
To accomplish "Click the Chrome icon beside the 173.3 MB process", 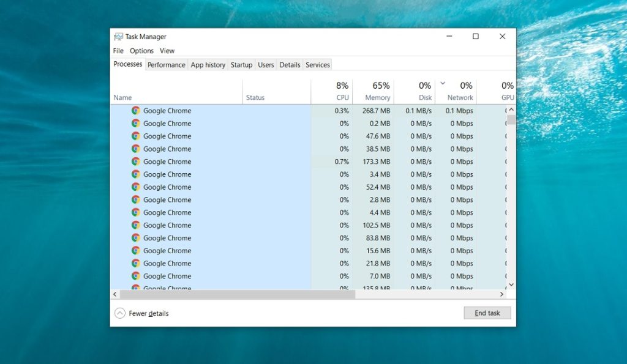I will pyautogui.click(x=136, y=162).
